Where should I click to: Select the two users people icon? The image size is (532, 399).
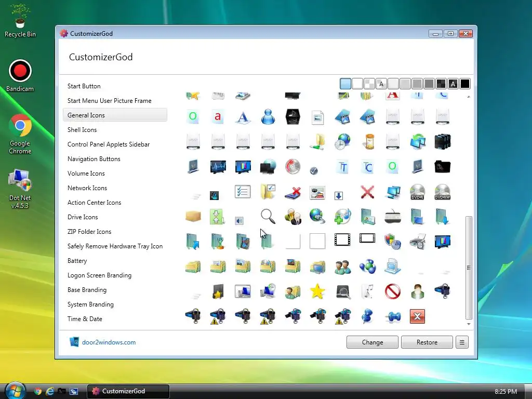click(x=342, y=267)
